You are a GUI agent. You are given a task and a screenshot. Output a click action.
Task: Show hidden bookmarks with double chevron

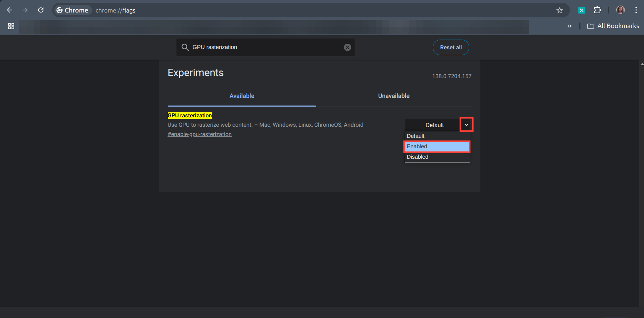click(569, 26)
